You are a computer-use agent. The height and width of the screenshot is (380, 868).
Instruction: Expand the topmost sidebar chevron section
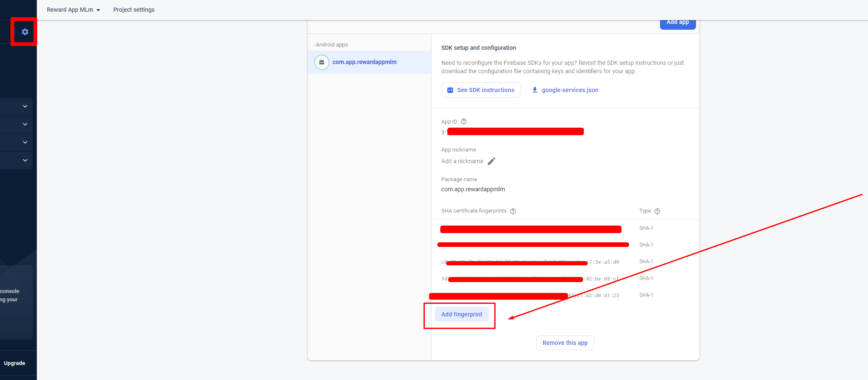point(25,106)
